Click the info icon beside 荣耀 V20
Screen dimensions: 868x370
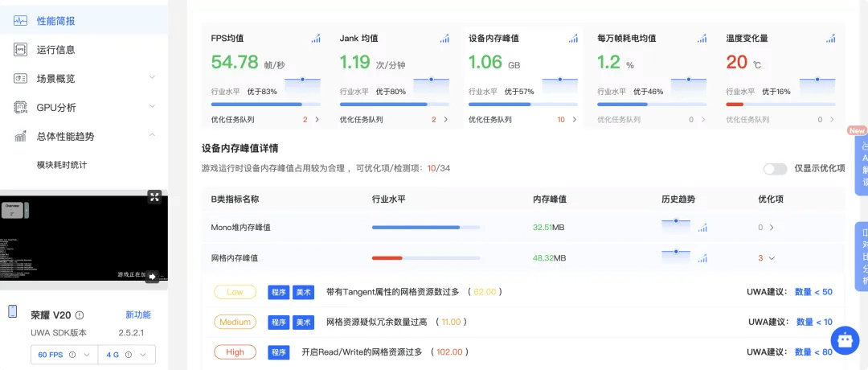(x=80, y=315)
